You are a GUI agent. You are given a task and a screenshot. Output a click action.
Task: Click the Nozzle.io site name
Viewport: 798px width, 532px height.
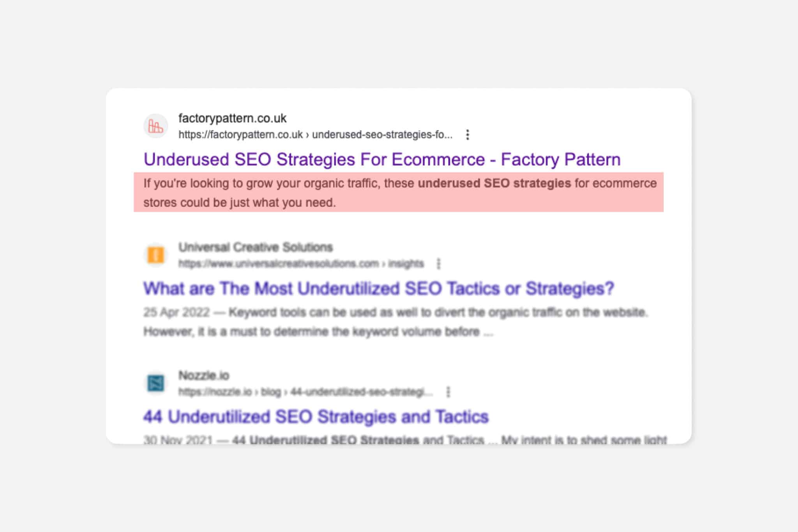[x=204, y=375]
